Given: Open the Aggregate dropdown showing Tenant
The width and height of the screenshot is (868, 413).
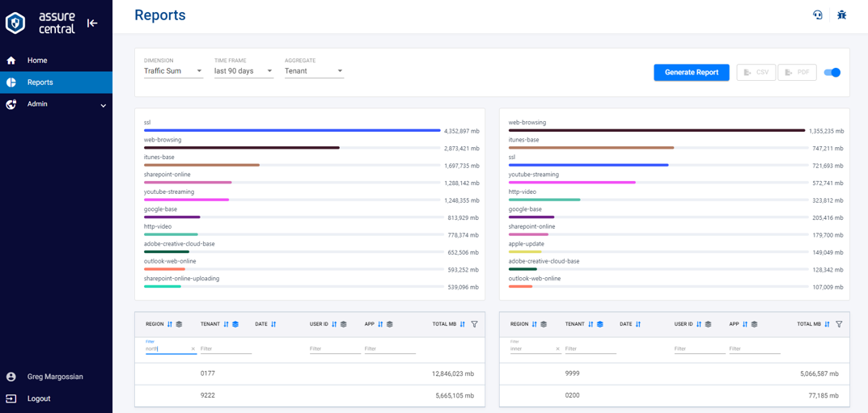Looking at the screenshot, I should pyautogui.click(x=314, y=71).
